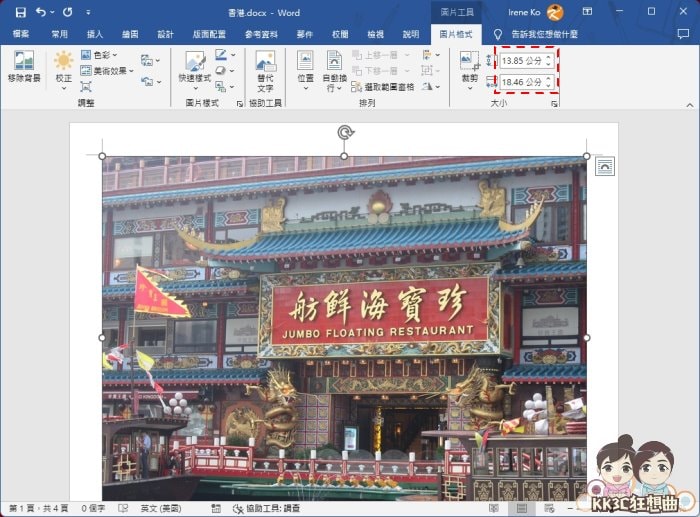Click the 裁剪 (Crop) icon
Image resolution: width=700 pixels, height=517 pixels.
pyautogui.click(x=469, y=61)
